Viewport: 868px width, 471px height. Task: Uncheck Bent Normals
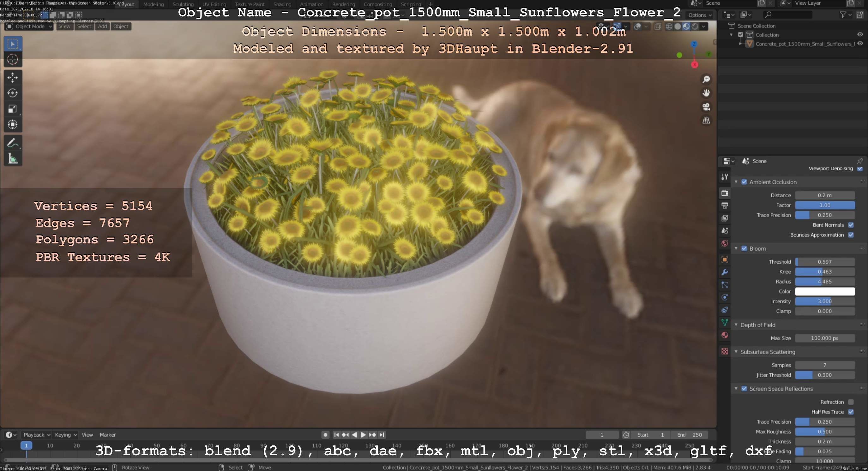coord(851,225)
